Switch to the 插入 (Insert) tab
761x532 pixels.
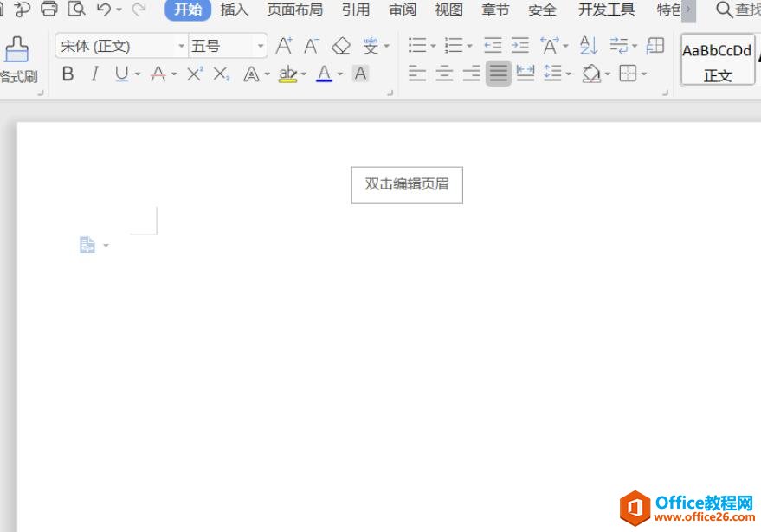coord(234,10)
